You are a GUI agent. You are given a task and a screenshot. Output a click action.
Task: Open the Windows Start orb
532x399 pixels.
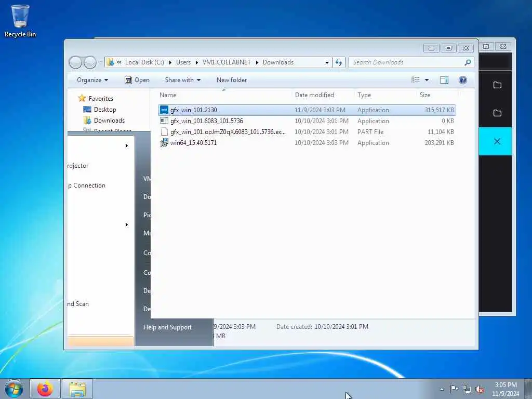point(14,389)
